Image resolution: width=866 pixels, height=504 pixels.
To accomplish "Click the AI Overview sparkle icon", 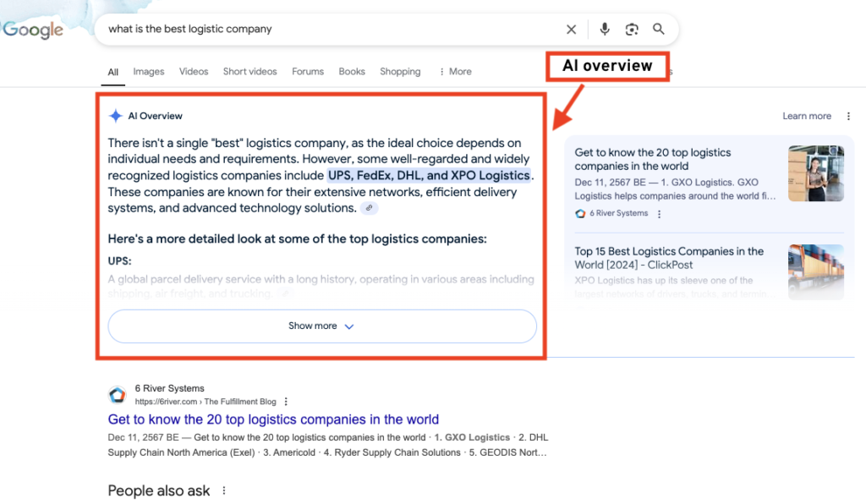I will pyautogui.click(x=115, y=116).
